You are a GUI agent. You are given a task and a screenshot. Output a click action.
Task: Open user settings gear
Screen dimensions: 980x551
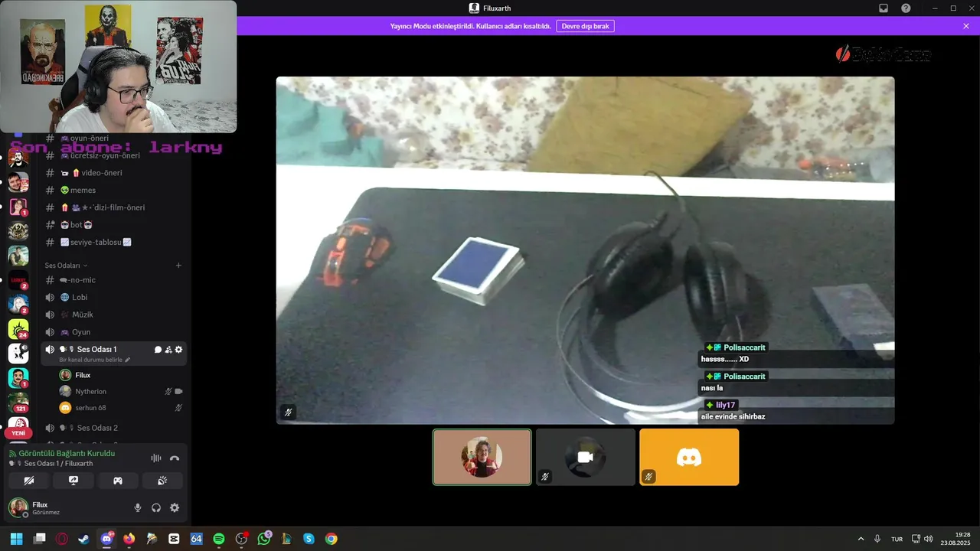[175, 507]
